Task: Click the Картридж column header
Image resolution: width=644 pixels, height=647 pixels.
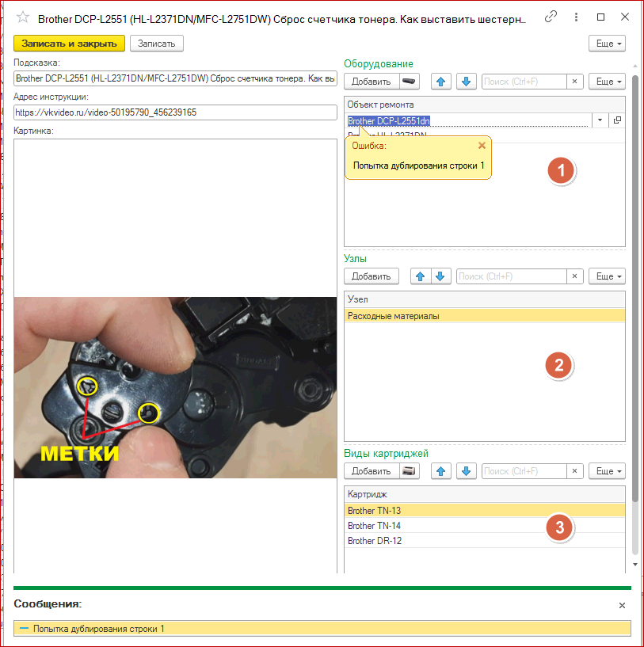Action: (485, 494)
